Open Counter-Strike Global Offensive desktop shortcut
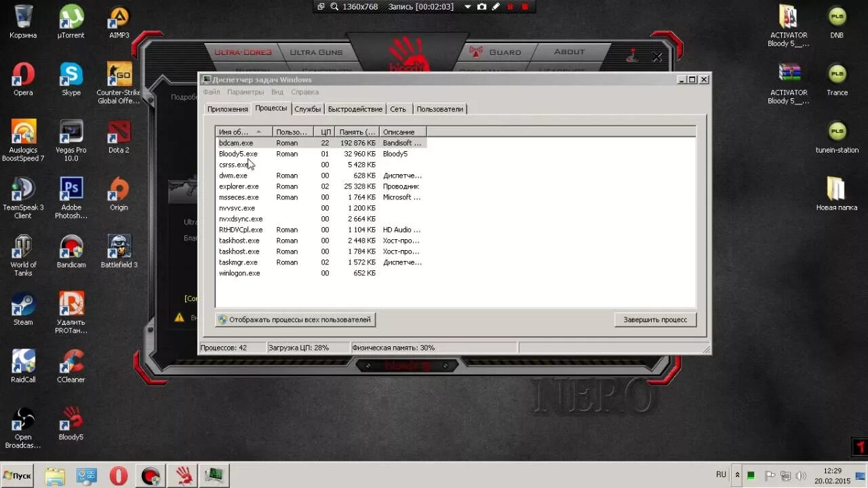This screenshot has width=868, height=488. pyautogui.click(x=119, y=83)
